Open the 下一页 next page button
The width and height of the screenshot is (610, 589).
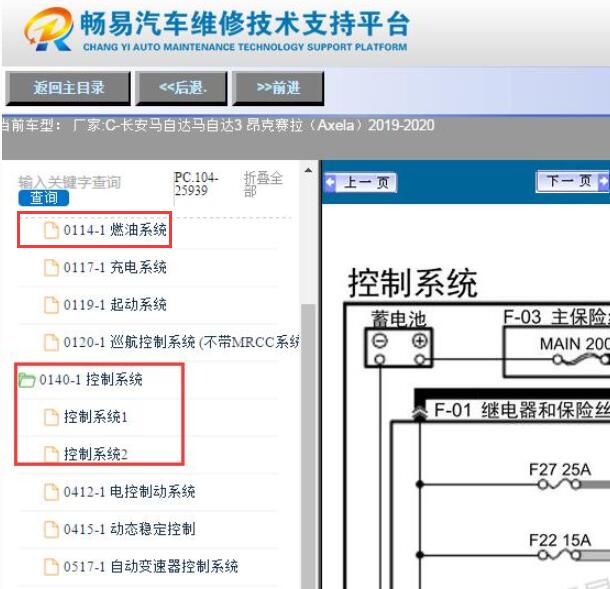[x=573, y=181]
